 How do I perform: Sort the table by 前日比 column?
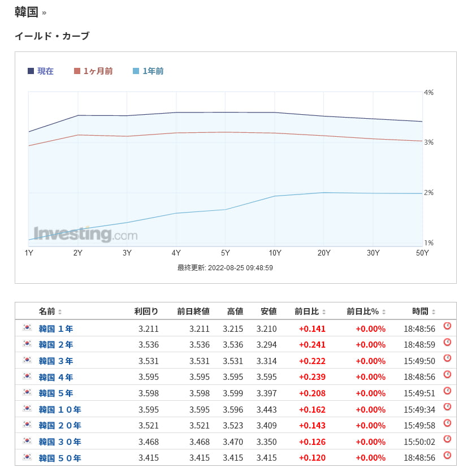(x=310, y=311)
